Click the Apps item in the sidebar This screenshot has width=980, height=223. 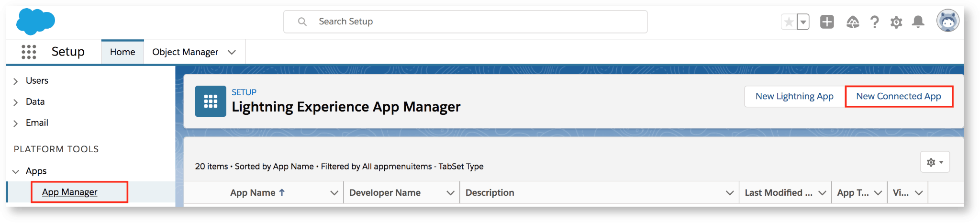coord(36,171)
